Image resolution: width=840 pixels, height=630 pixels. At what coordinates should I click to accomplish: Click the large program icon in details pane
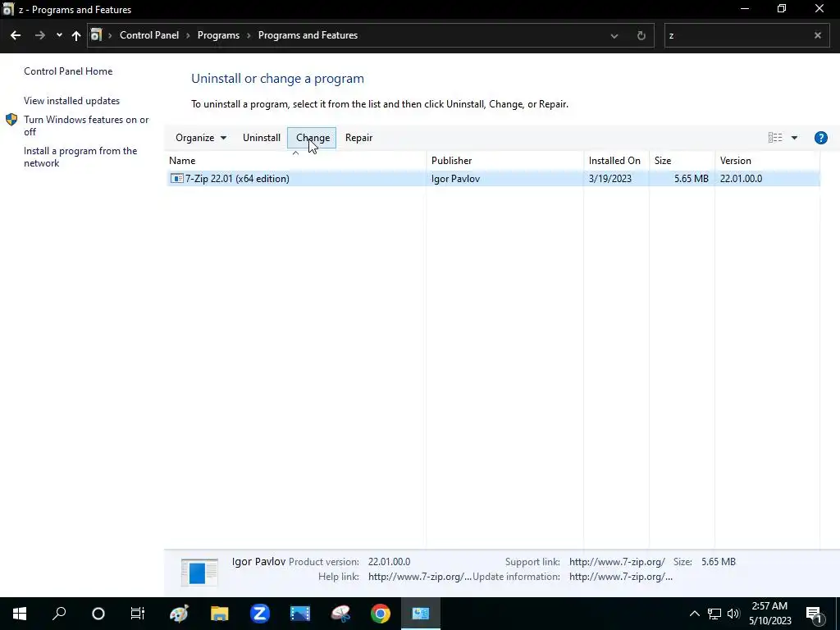[x=199, y=572]
